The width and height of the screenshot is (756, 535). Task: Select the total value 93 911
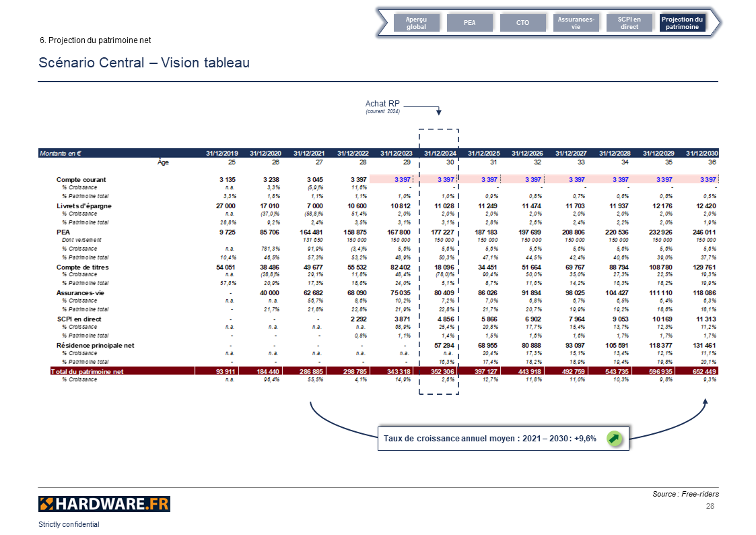pyautogui.click(x=226, y=371)
